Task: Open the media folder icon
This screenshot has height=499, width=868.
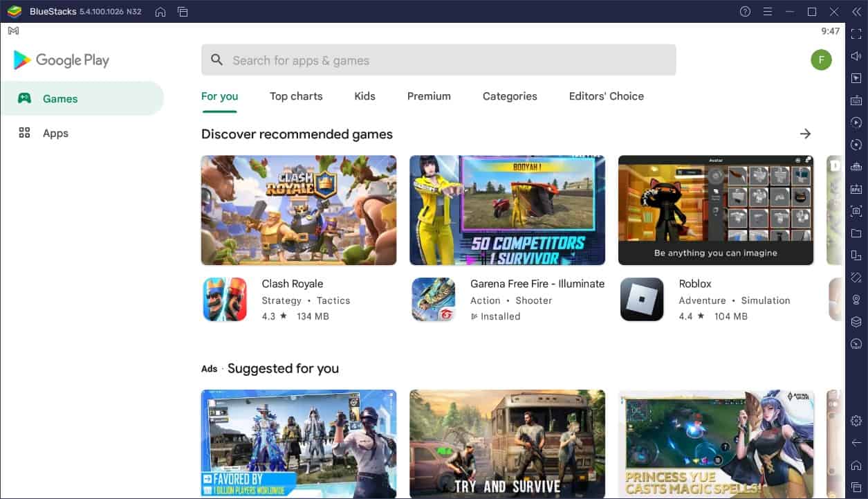Action: click(x=856, y=233)
